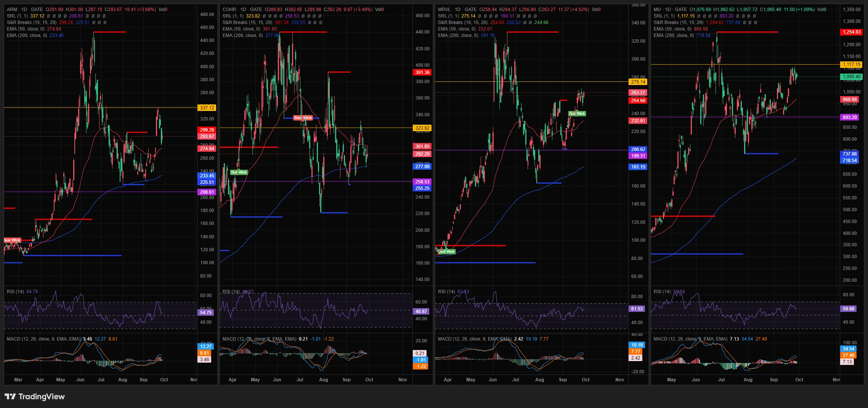This screenshot has width=868, height=408.
Task: Select EMA (200, close, 0) legend on MRVL chart
Action: coord(458,35)
